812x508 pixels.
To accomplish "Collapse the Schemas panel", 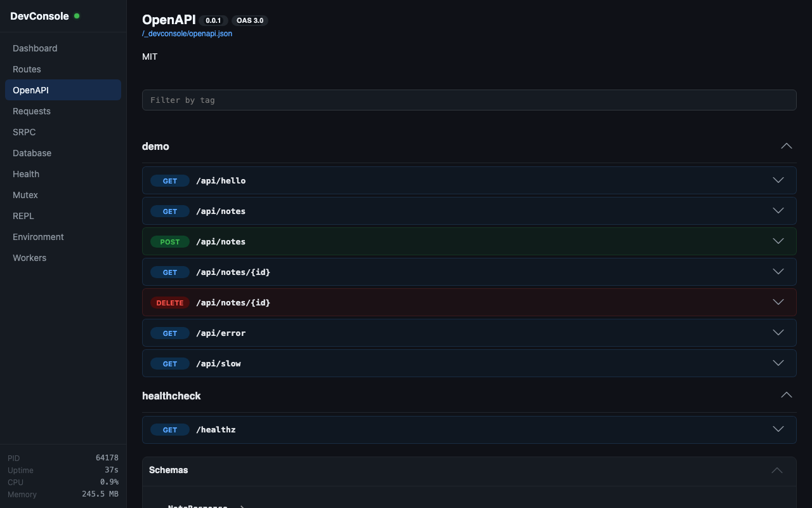I will tap(776, 471).
